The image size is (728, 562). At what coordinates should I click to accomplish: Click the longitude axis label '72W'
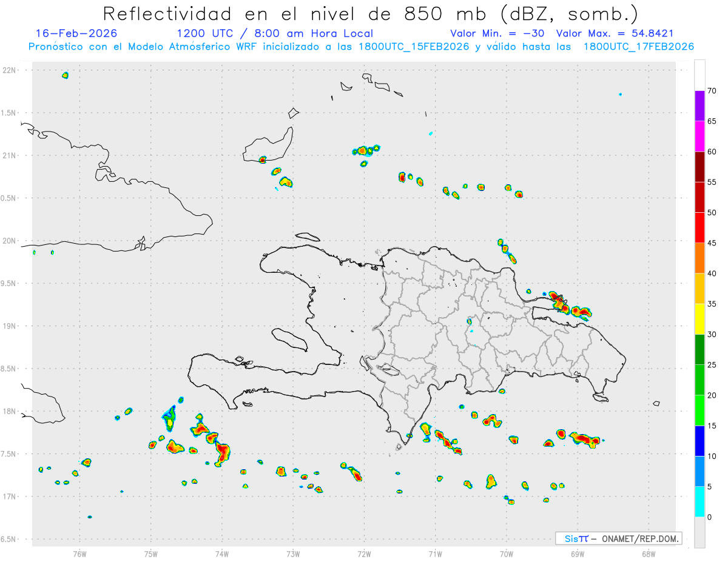pyautogui.click(x=364, y=554)
